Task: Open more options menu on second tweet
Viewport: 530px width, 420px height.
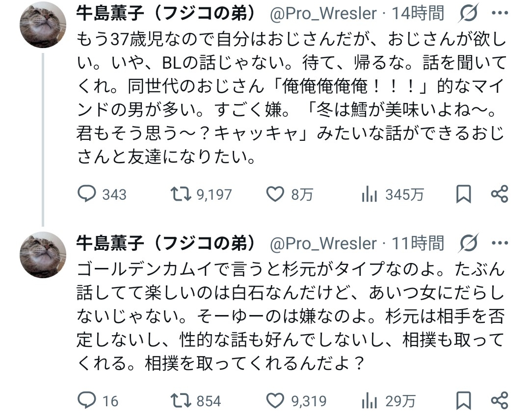Action: [x=500, y=243]
